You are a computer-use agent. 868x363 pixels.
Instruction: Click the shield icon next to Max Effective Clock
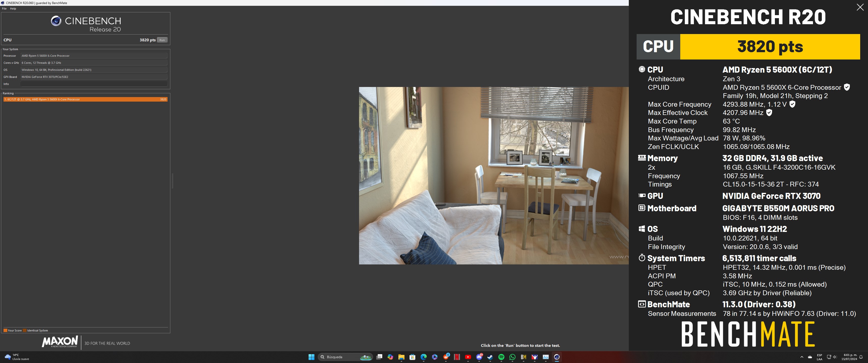click(769, 112)
